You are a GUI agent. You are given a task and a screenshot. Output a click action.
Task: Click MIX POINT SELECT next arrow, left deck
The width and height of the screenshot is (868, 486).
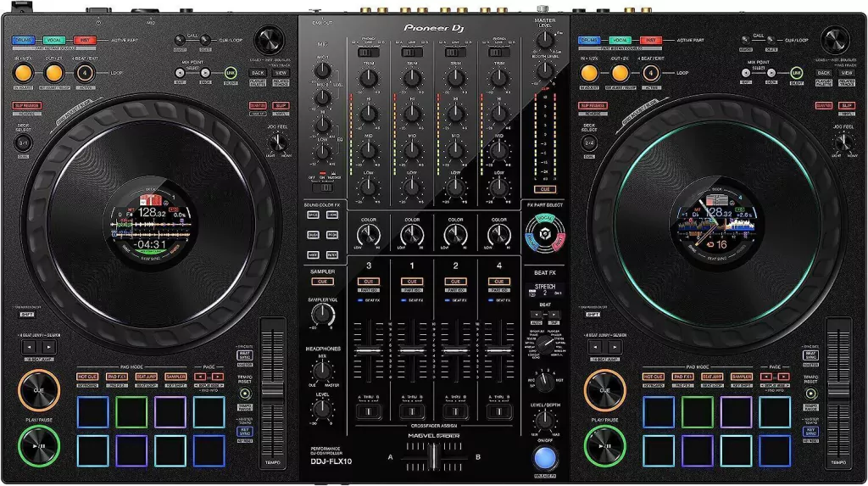click(205, 73)
